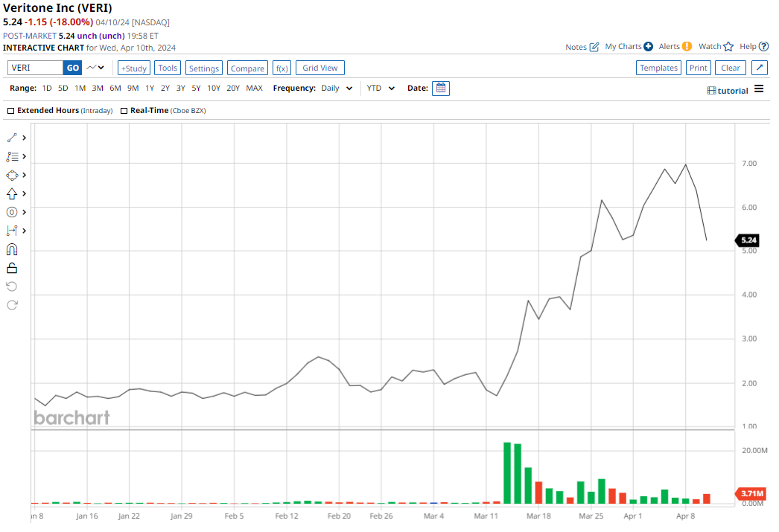Expand chart to full screen arrow
The height and width of the screenshot is (532, 779).
[760, 68]
